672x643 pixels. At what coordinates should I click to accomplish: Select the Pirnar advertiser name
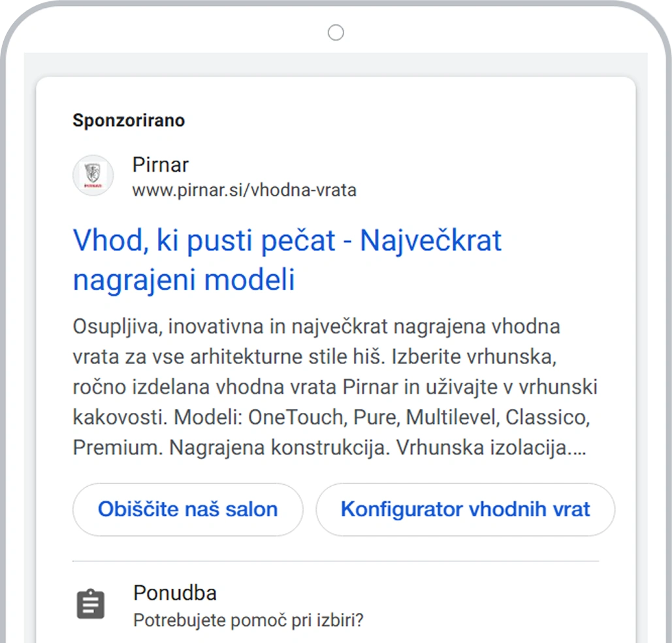tap(160, 165)
